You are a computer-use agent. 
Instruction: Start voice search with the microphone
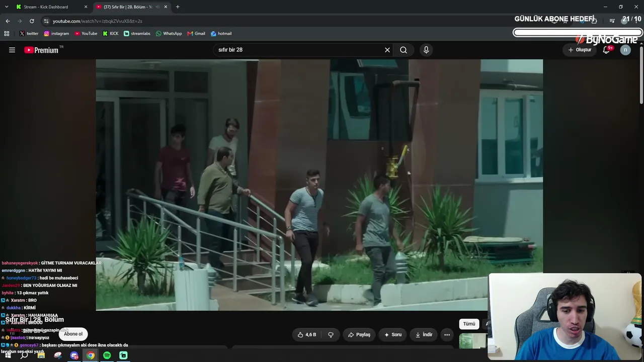(426, 50)
